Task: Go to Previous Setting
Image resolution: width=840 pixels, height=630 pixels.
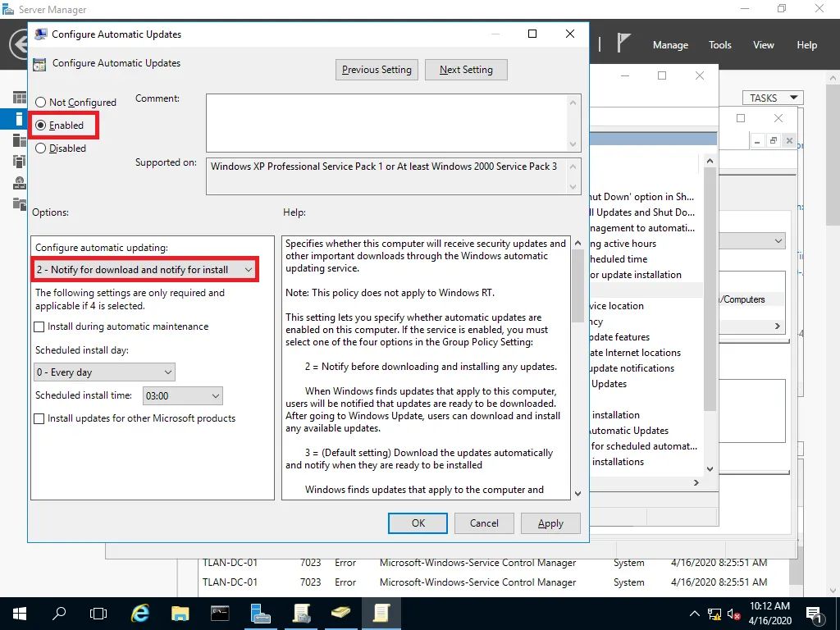Action: pyautogui.click(x=377, y=70)
